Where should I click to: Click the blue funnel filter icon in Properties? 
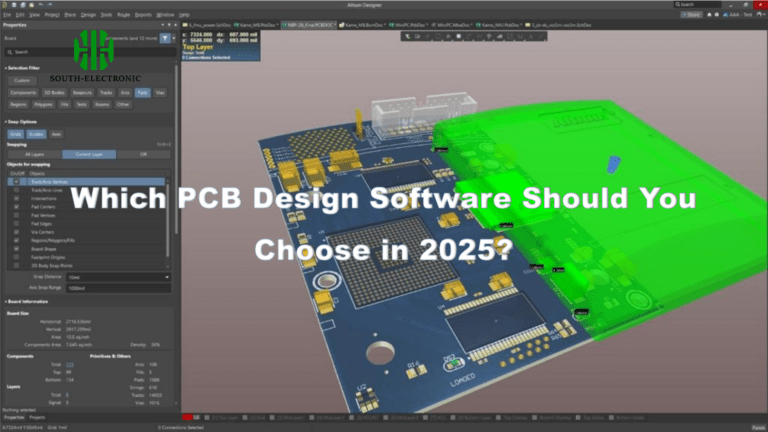click(165, 38)
